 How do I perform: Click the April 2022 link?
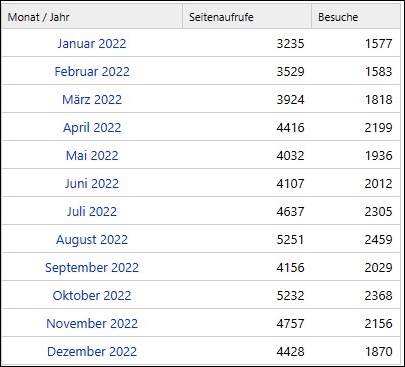pos(92,127)
